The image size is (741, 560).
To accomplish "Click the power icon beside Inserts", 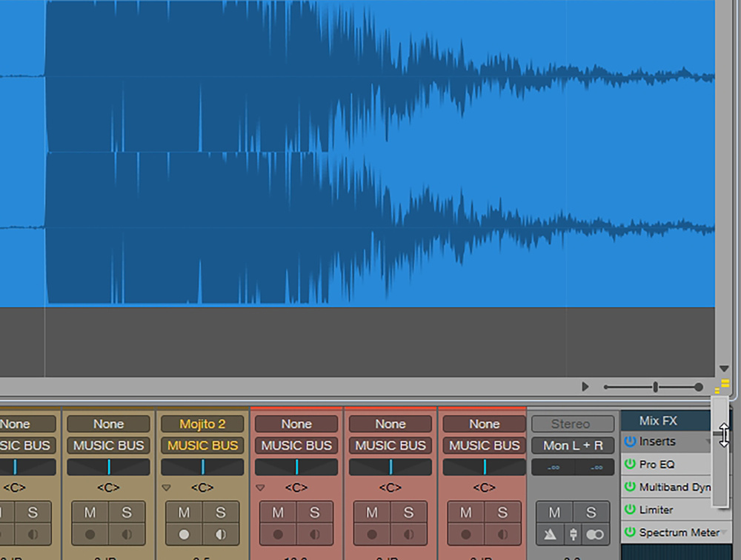I will click(630, 441).
